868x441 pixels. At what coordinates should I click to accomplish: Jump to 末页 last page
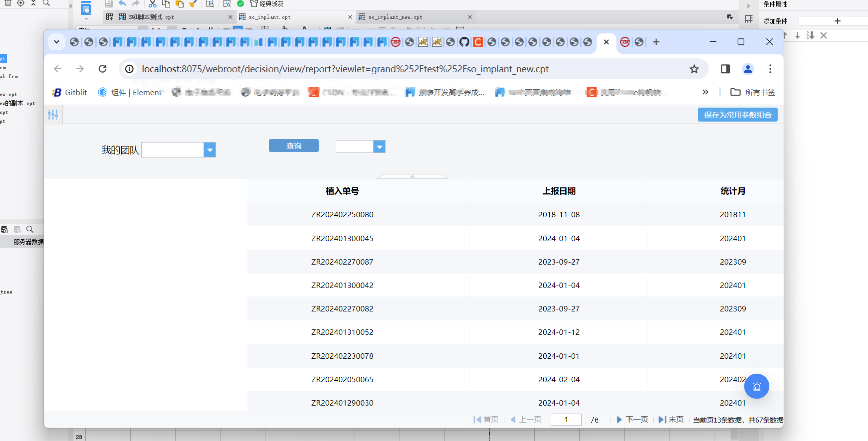[x=671, y=420]
